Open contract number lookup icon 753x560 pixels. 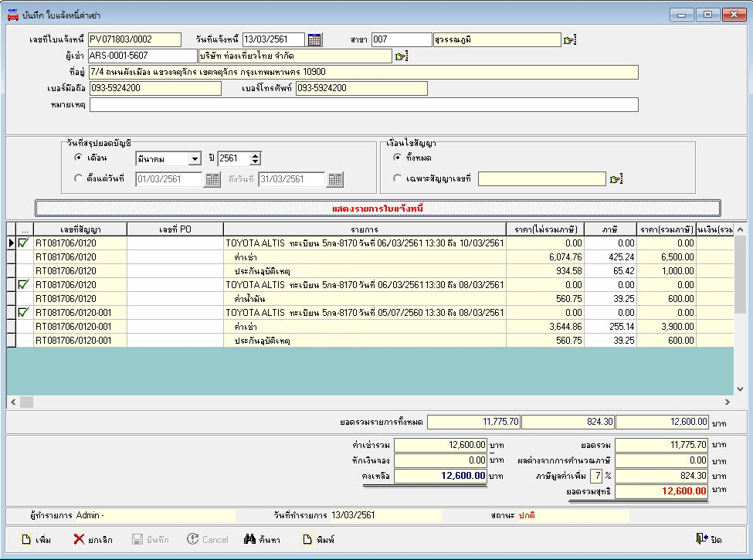click(616, 179)
